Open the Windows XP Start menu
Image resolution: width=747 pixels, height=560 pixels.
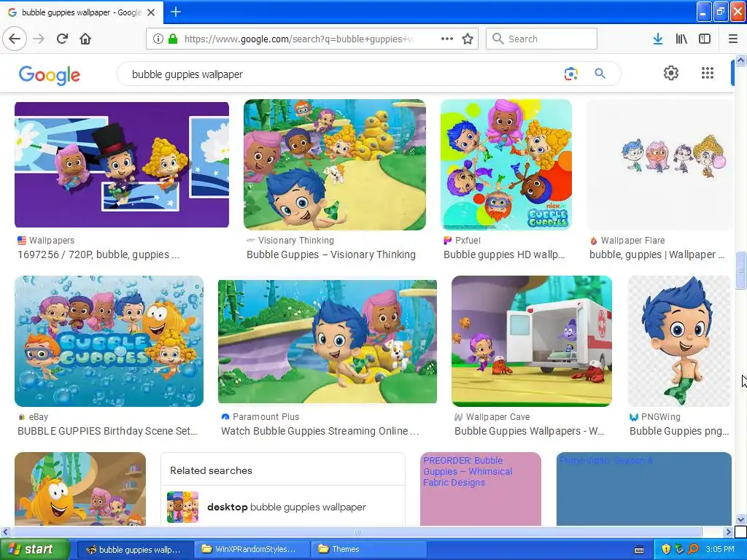point(34,549)
